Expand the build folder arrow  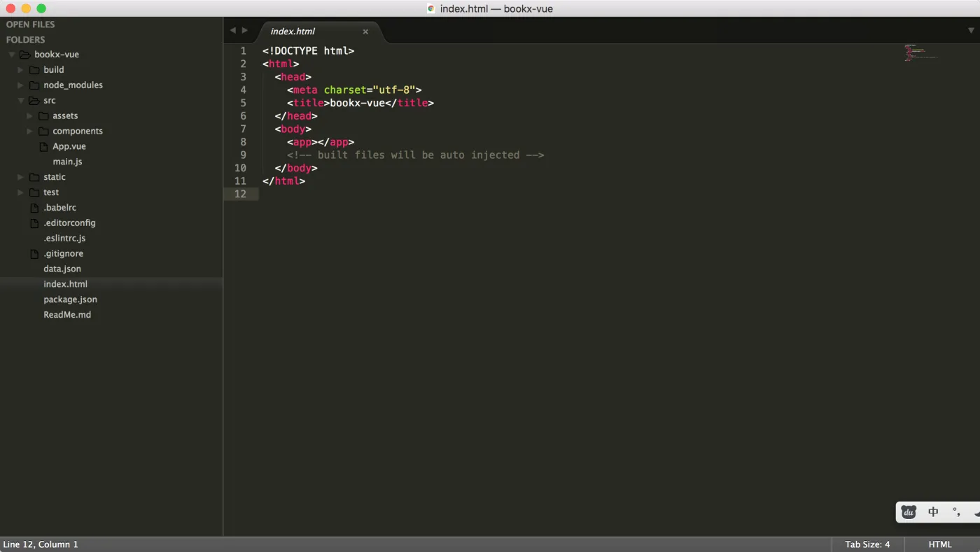pos(21,70)
